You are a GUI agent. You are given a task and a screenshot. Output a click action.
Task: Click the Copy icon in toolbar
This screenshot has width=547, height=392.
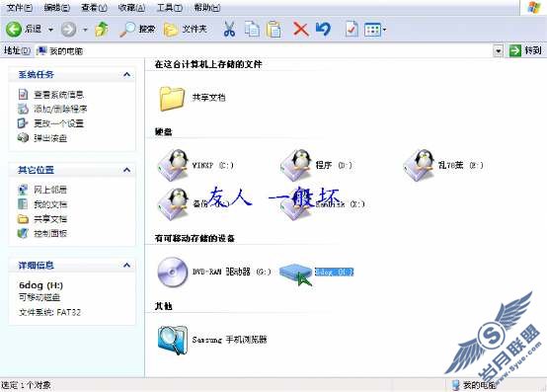click(252, 29)
